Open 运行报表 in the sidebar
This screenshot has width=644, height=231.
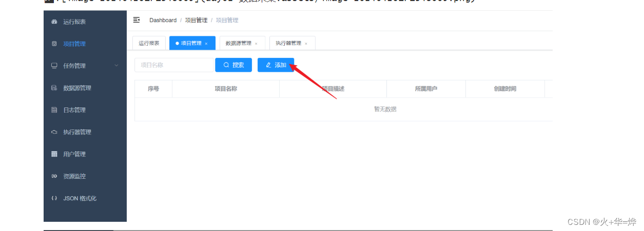[85, 22]
